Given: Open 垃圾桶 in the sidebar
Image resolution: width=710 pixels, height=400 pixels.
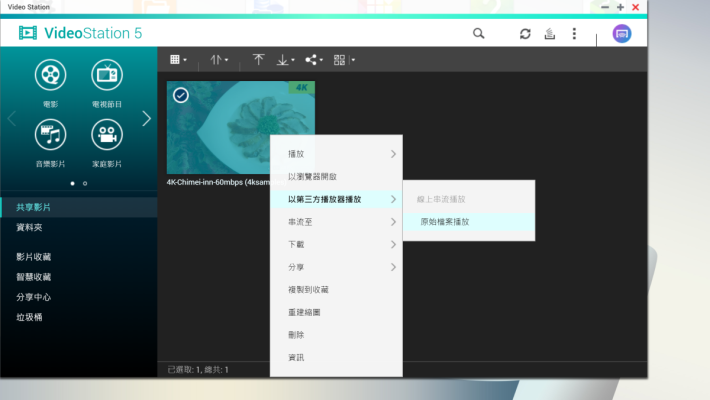Looking at the screenshot, I should click(79, 317).
